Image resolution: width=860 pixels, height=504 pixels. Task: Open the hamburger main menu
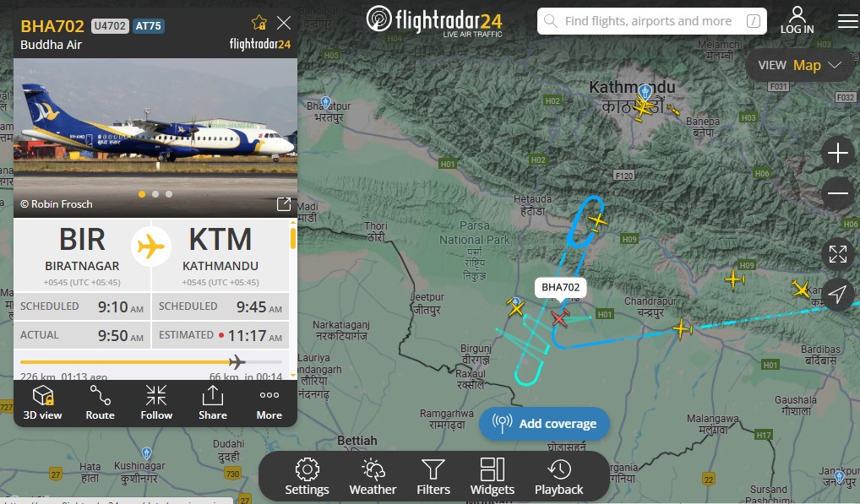coord(848,21)
